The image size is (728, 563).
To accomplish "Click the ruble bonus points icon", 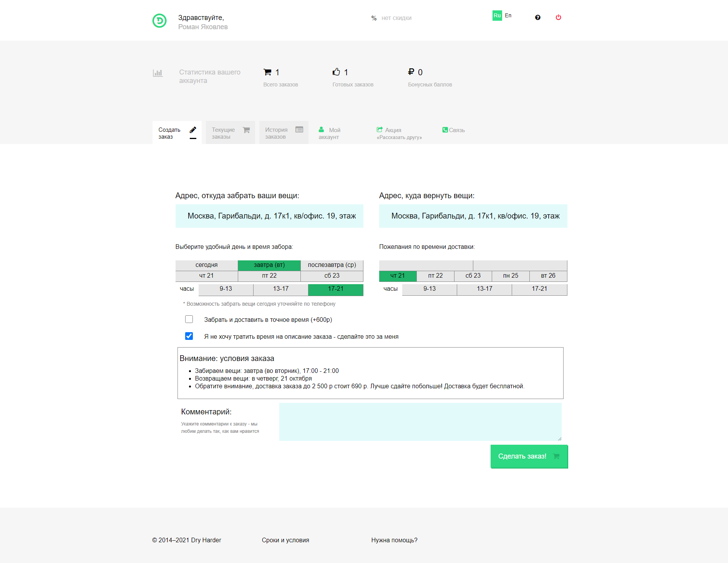I will 411,72.
